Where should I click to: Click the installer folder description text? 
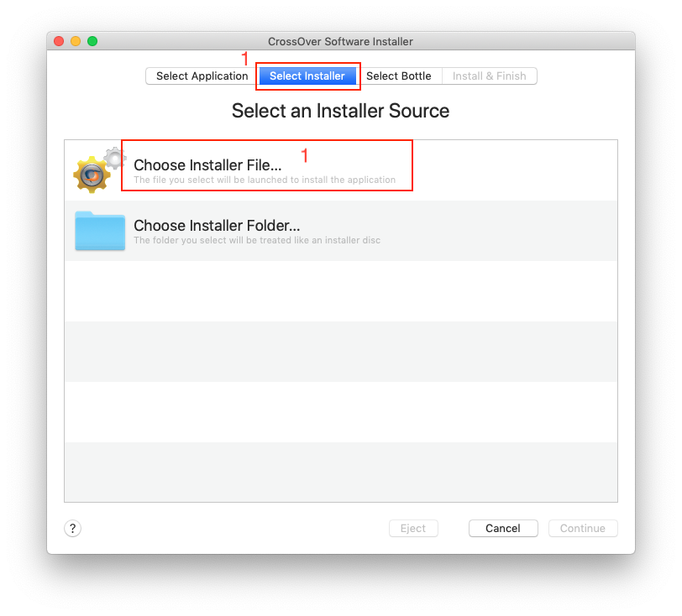point(256,241)
